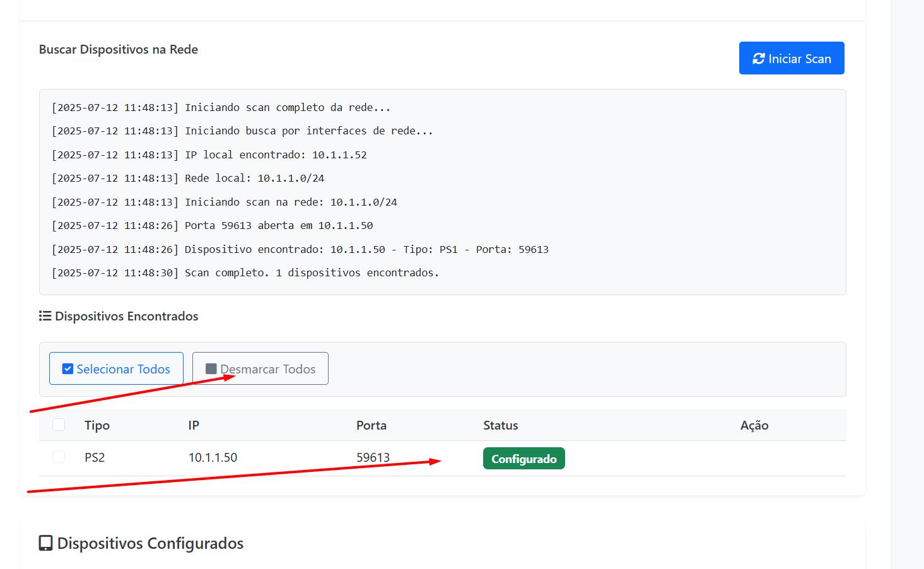Screen dimensions: 924x569
Task: Click the Tipo column header
Action: (x=97, y=425)
